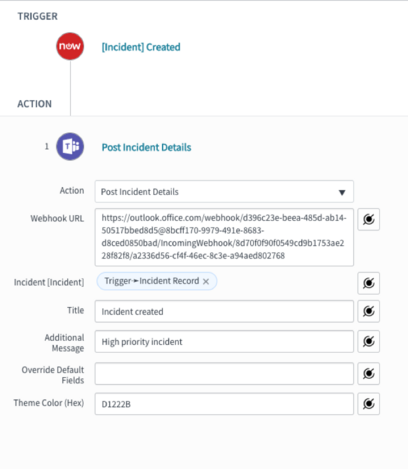Expand the Action dropdown arrow
This screenshot has width=408, height=469.
point(342,192)
